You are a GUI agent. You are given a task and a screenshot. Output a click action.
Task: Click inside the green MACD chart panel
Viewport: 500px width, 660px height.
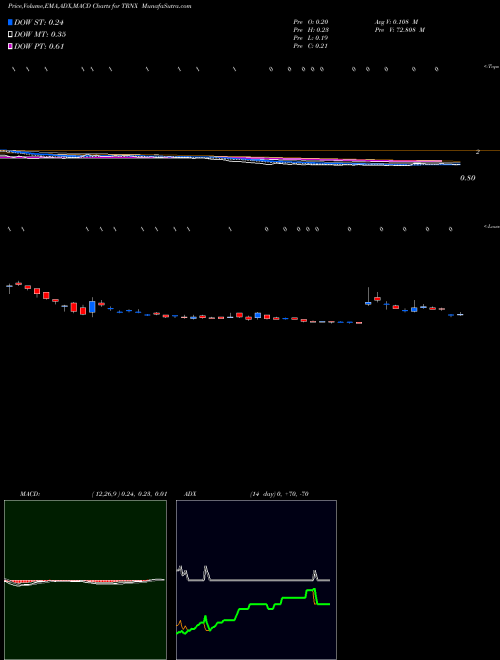(85, 580)
